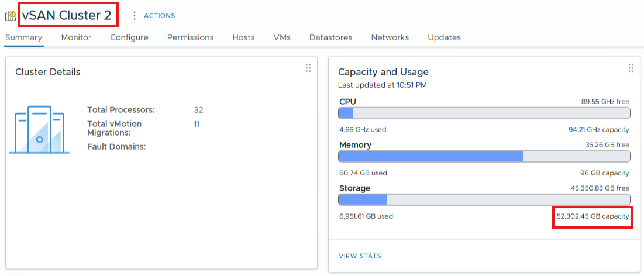This screenshot has height=276, width=644.
Task: Open the Updates tab
Action: (444, 37)
